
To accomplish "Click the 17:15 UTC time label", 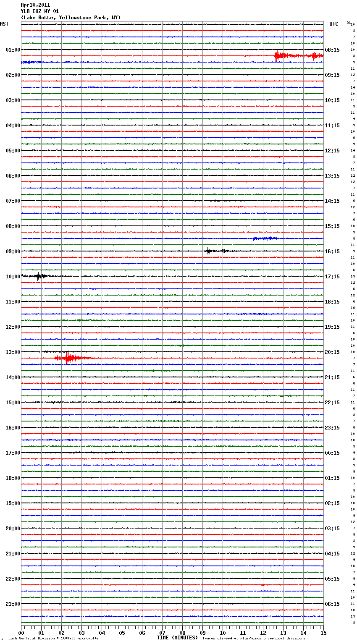I will (x=332, y=277).
